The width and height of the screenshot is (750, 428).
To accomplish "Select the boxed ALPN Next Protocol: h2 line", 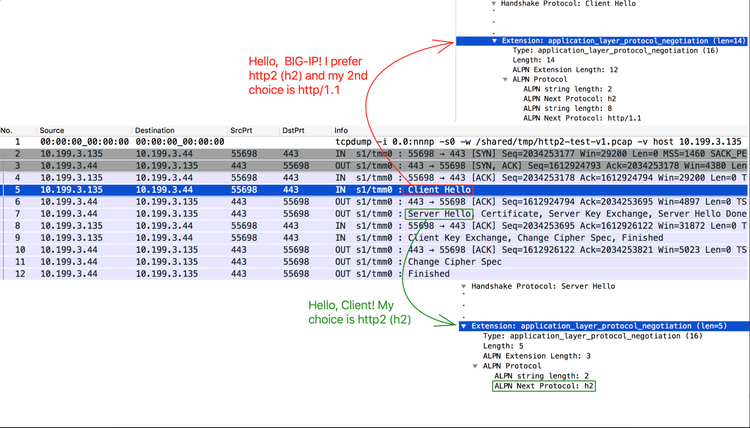I will [x=544, y=385].
